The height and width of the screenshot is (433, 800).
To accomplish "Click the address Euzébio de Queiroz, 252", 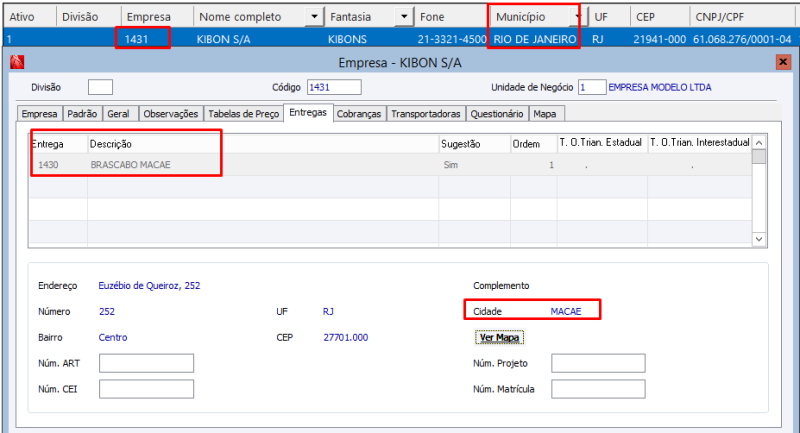I will click(x=149, y=286).
